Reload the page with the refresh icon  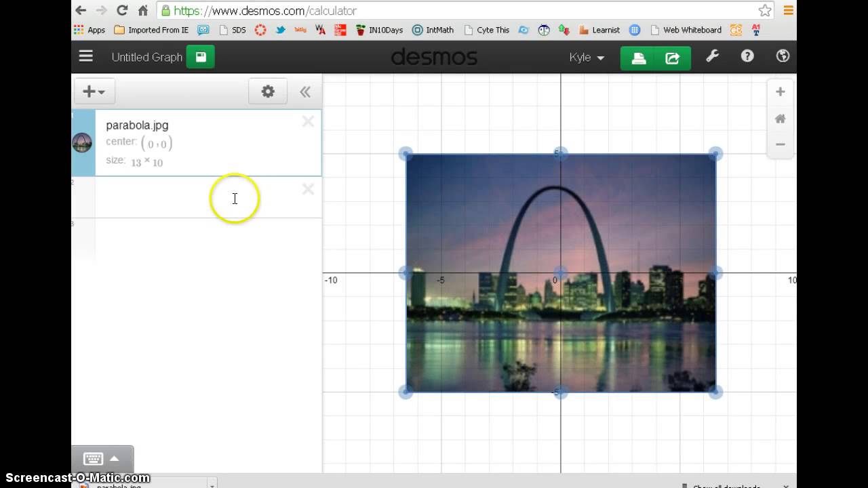pos(122,10)
